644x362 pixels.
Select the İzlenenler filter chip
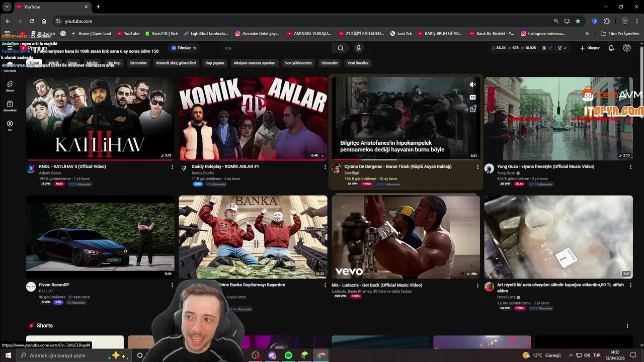coord(330,63)
